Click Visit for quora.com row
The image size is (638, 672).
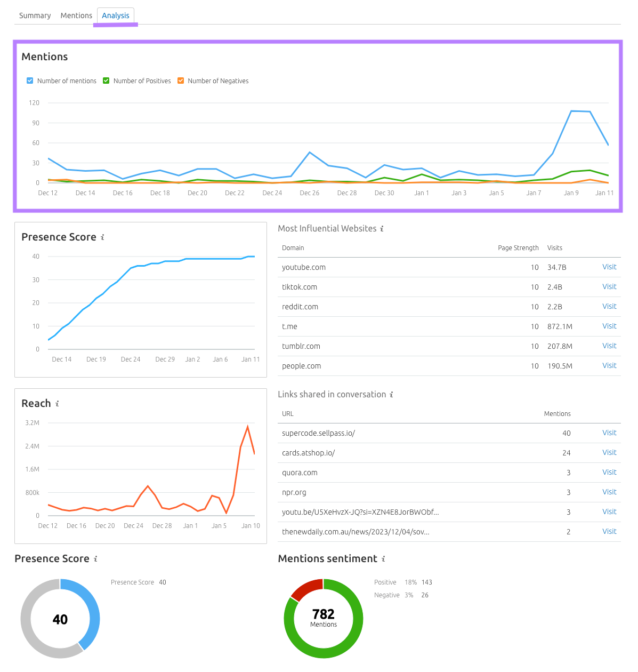point(609,473)
